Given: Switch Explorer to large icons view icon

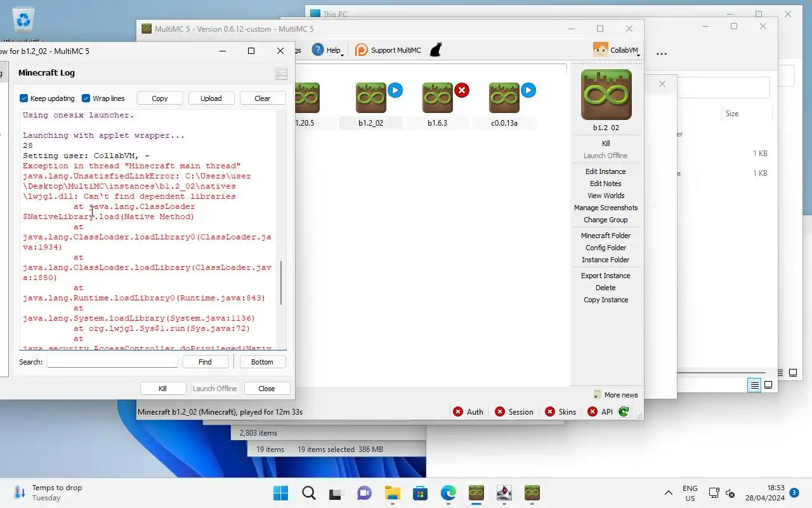Looking at the screenshot, I should pos(768,385).
